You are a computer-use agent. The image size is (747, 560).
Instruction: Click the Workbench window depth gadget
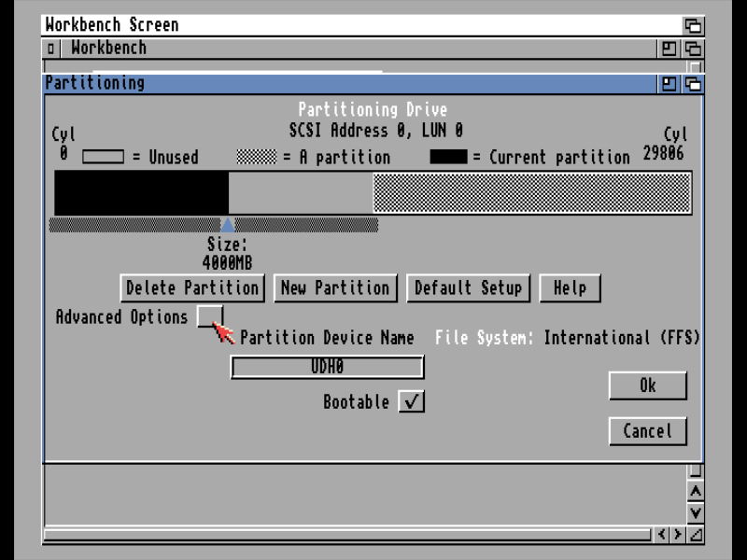(x=693, y=48)
